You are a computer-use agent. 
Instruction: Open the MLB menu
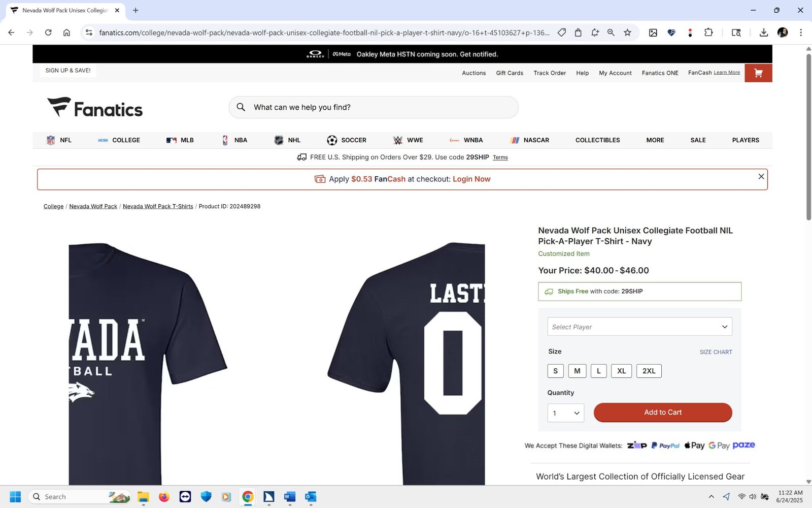click(x=180, y=140)
